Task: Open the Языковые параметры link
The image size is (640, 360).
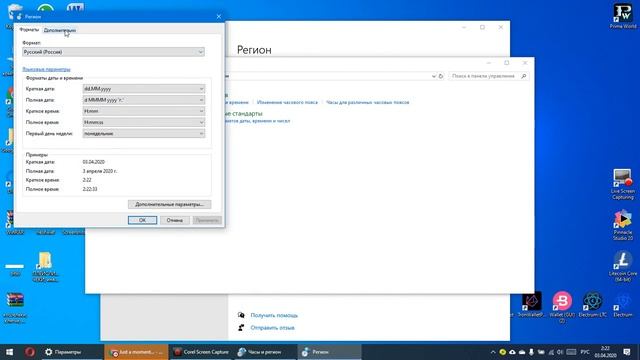Action: point(46,69)
